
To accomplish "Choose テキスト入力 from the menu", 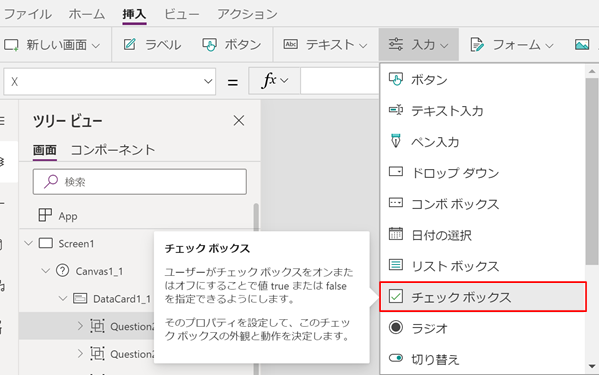I will [483, 111].
